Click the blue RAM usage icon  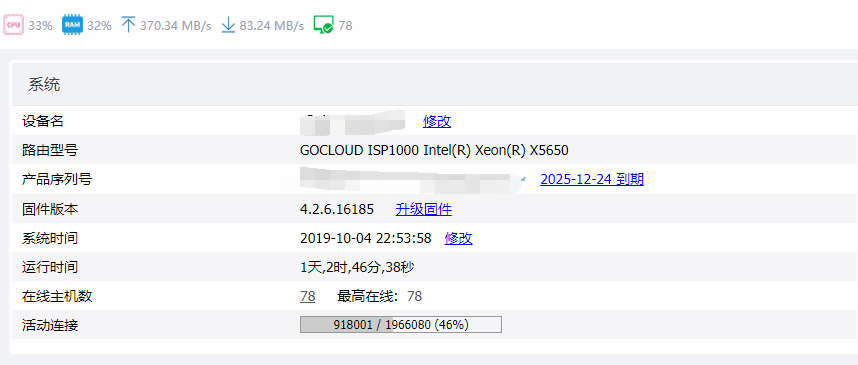click(x=72, y=25)
